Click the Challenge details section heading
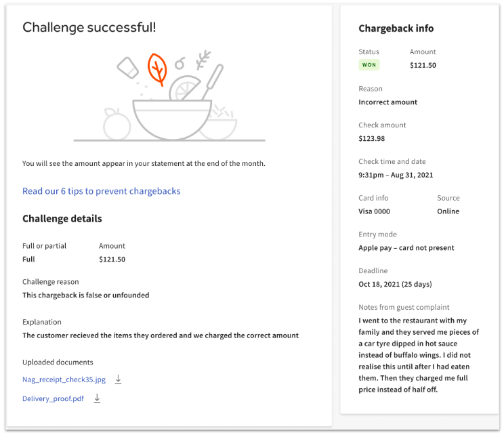 point(62,219)
